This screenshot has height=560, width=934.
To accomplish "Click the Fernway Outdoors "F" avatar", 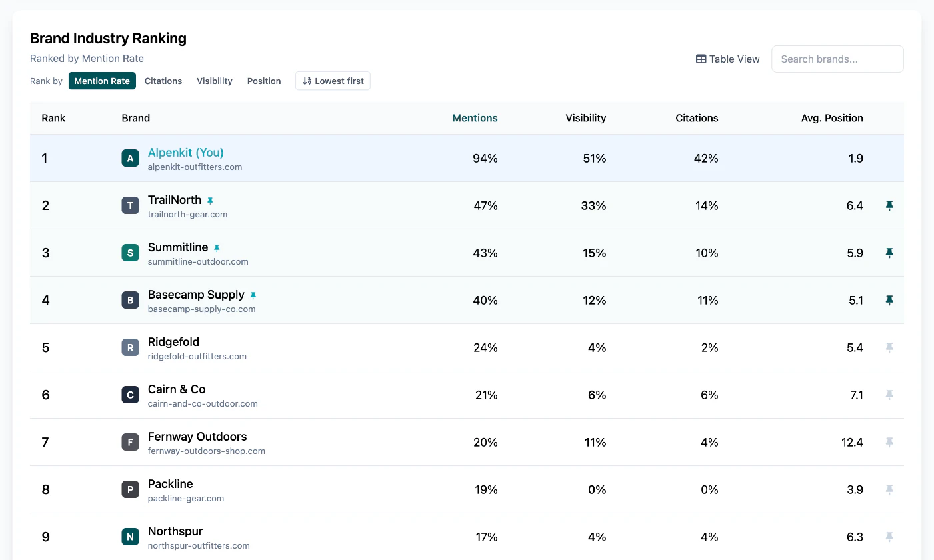I will [130, 442].
